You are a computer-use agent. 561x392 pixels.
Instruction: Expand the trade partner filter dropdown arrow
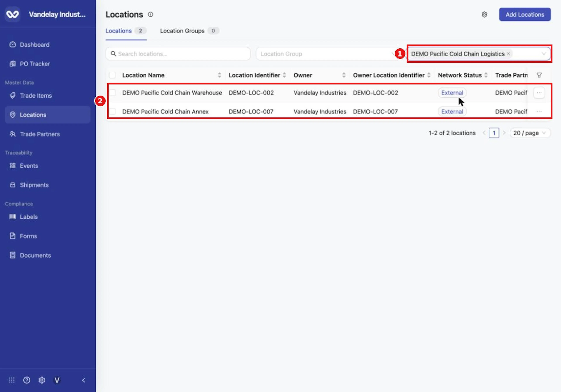[544, 54]
